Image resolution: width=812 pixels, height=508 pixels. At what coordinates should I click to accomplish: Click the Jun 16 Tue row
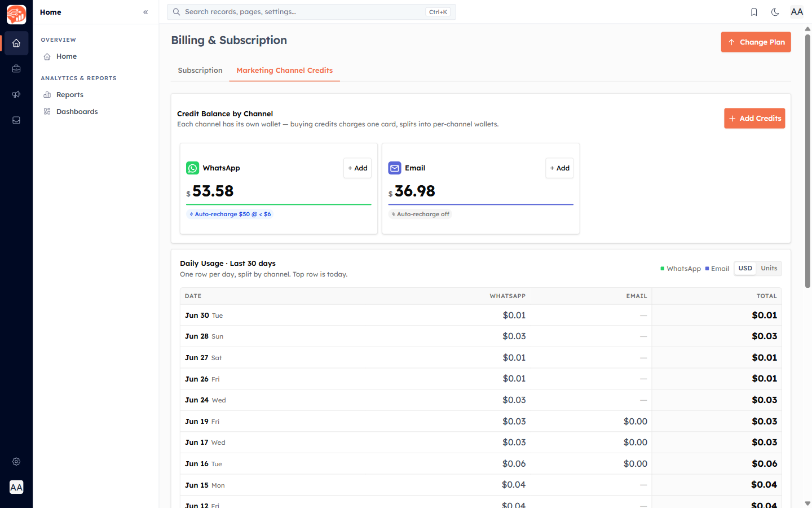(x=481, y=464)
